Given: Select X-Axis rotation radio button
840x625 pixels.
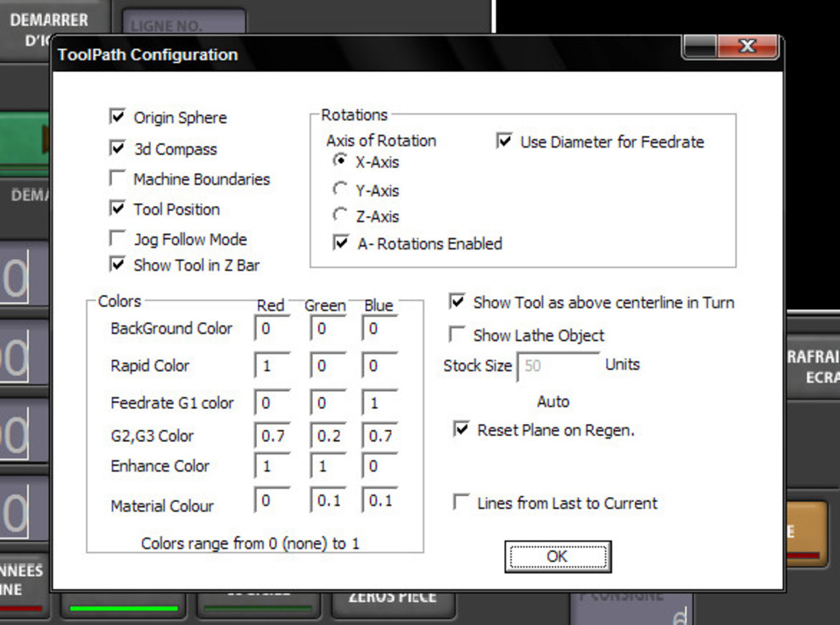Looking at the screenshot, I should (x=340, y=161).
